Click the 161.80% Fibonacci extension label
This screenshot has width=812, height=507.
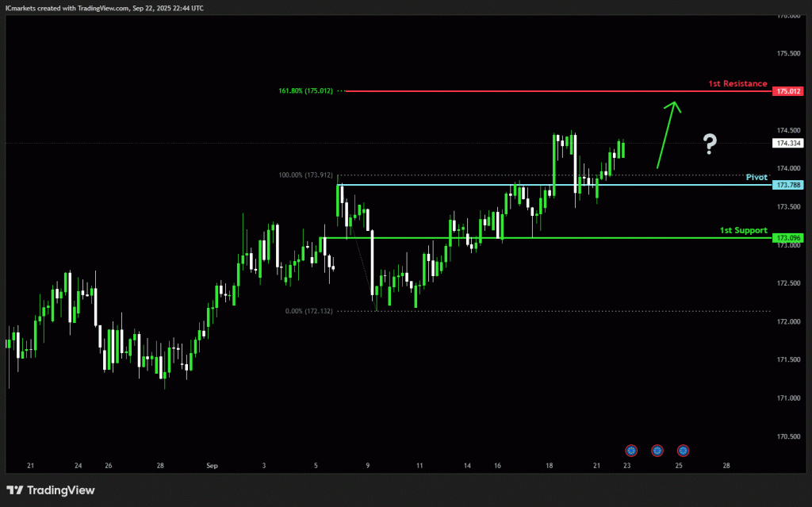[x=310, y=91]
